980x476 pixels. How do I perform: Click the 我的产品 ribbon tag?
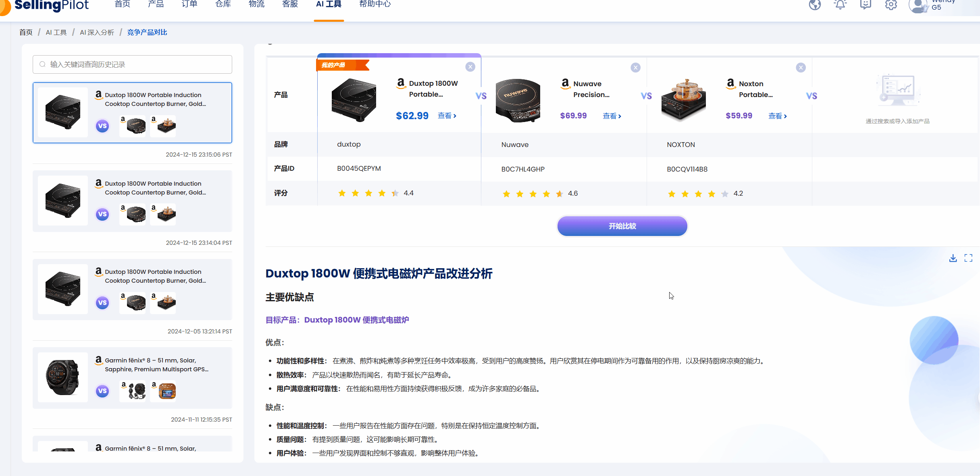click(x=343, y=65)
